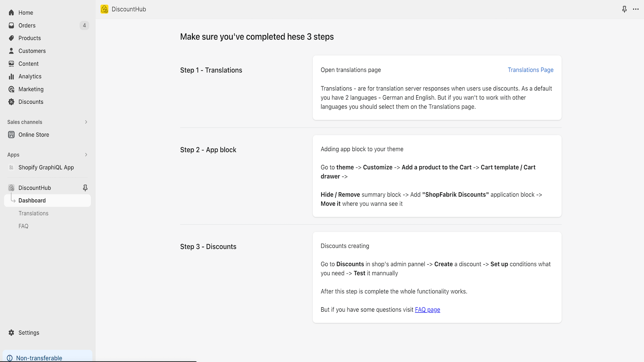Toggle the pin beside DiscountHub in sidebar
Viewport: 644px width, 362px height.
pos(85,188)
